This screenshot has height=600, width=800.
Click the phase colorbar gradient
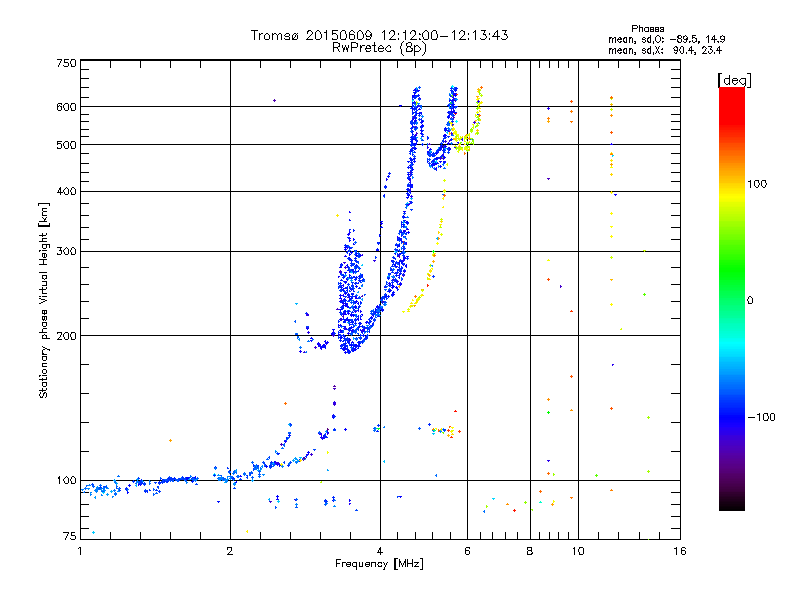pyautogui.click(x=732, y=298)
